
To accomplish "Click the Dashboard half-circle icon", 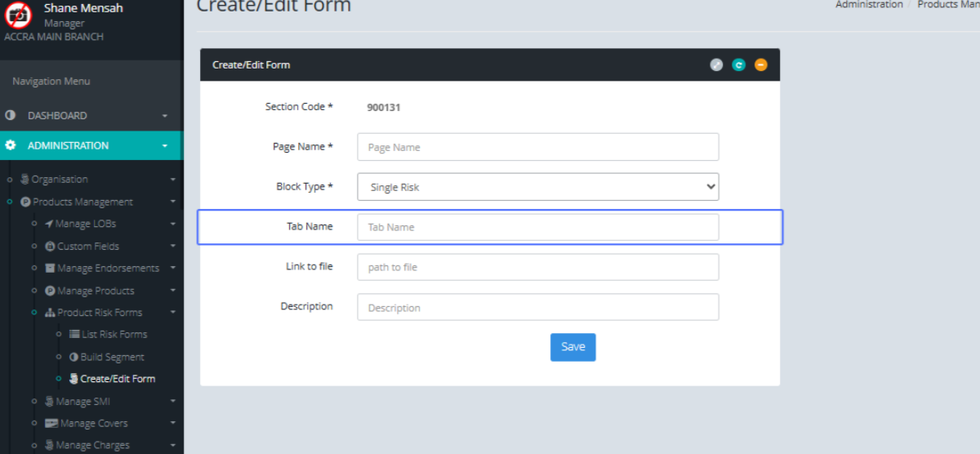I will pyautogui.click(x=11, y=116).
